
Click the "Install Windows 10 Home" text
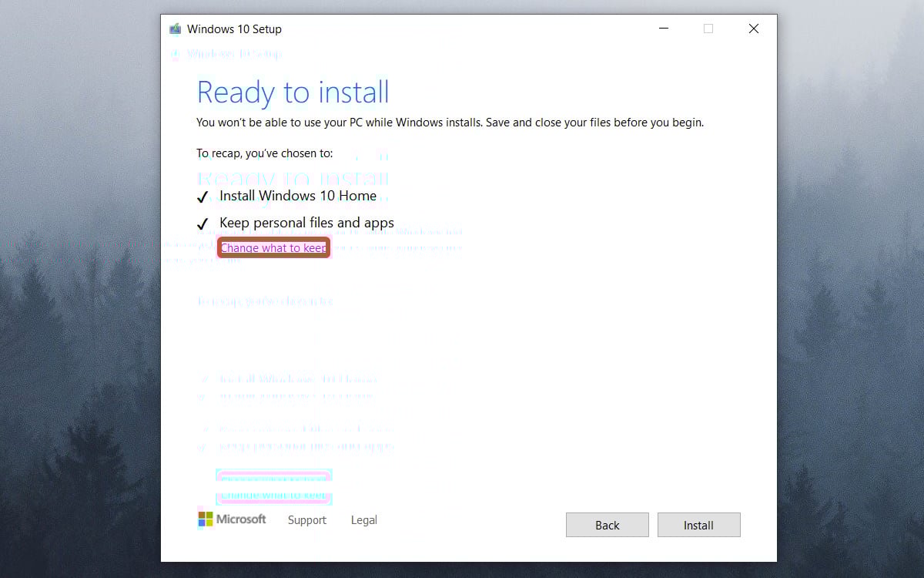pos(298,196)
